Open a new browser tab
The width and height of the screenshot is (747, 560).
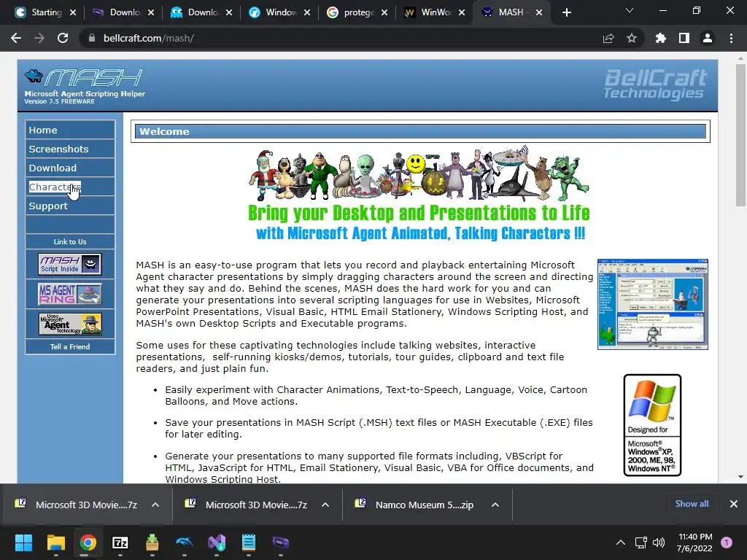click(566, 12)
